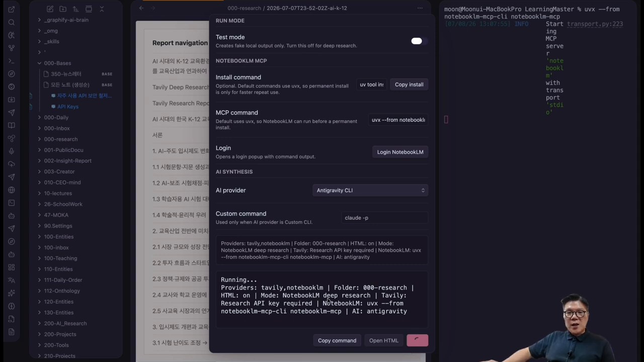Open the more options ellipsis menu

pyautogui.click(x=420, y=8)
